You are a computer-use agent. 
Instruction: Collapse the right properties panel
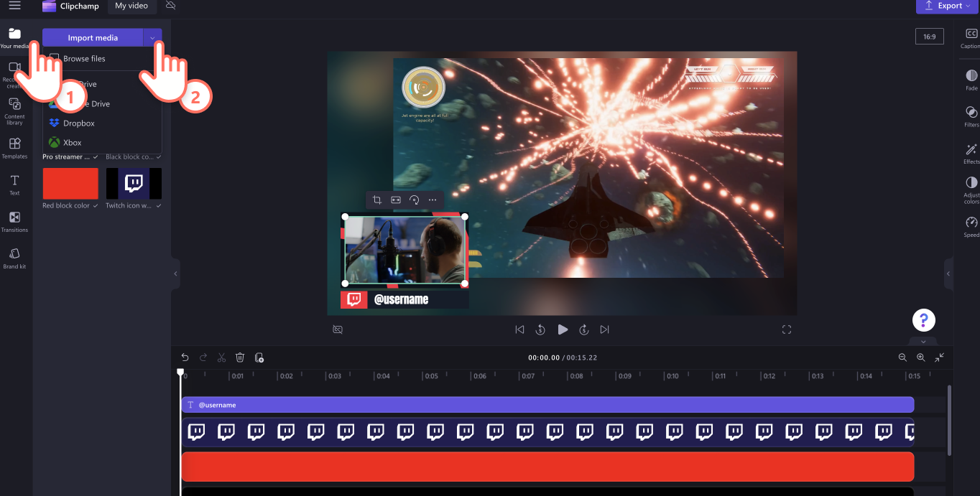pyautogui.click(x=948, y=273)
